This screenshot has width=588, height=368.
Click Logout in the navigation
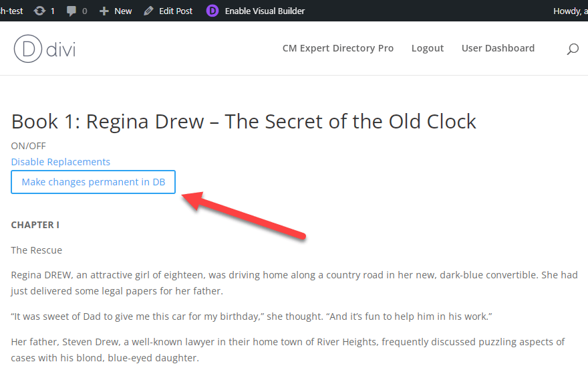(x=428, y=48)
